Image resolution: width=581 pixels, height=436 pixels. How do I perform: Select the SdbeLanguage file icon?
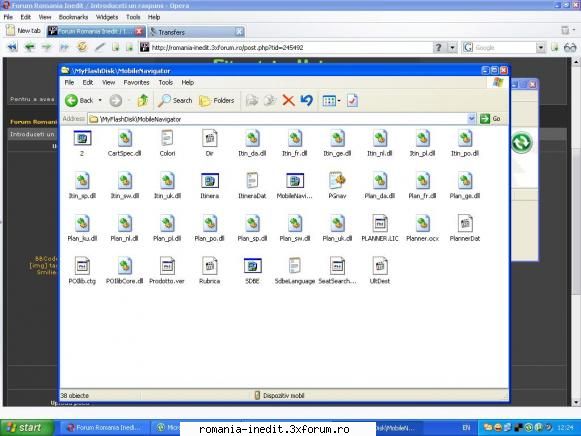coord(295,271)
